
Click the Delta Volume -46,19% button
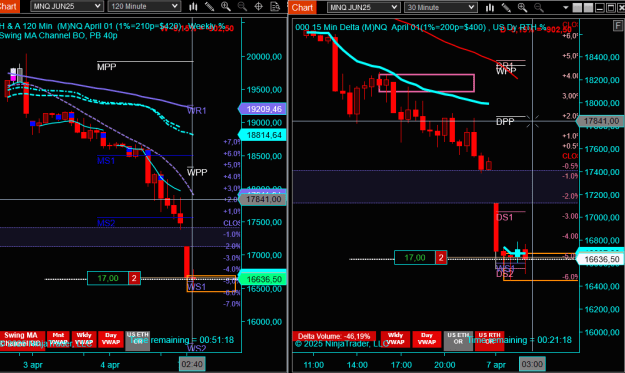[334, 336]
